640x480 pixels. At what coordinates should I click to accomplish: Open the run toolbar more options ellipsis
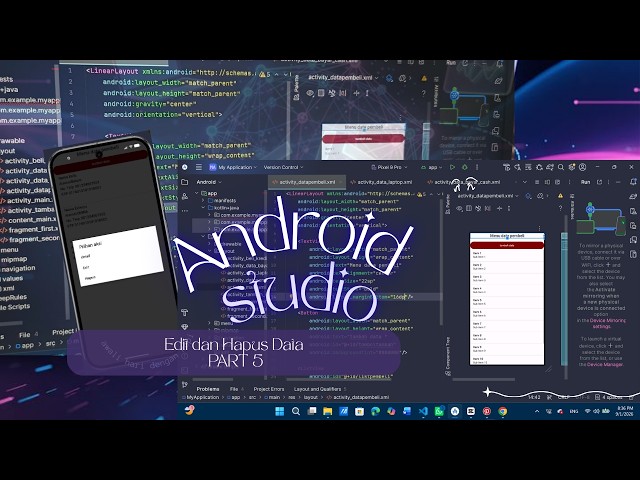coord(477,167)
